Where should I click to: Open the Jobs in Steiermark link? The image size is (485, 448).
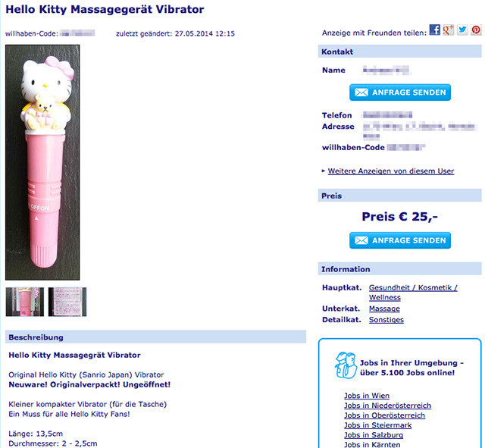point(378,425)
